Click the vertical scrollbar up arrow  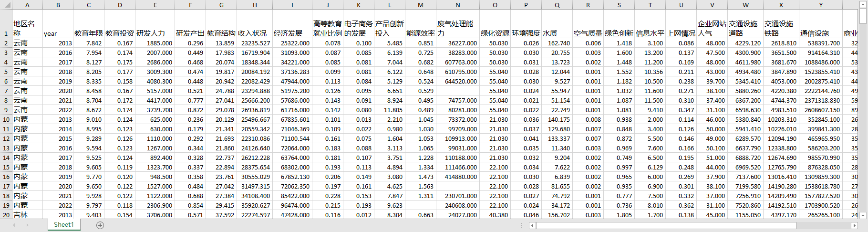tap(863, 4)
